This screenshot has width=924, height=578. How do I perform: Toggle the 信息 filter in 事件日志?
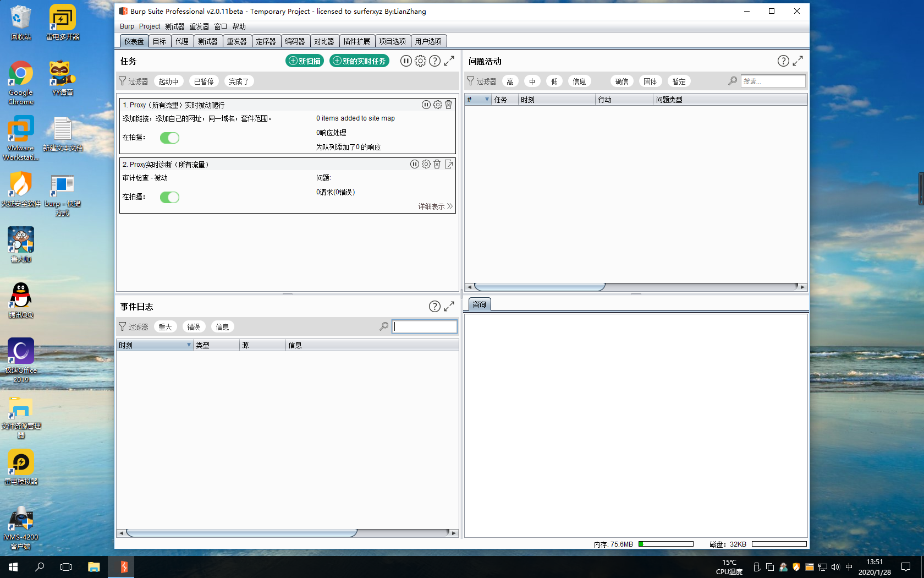(223, 327)
